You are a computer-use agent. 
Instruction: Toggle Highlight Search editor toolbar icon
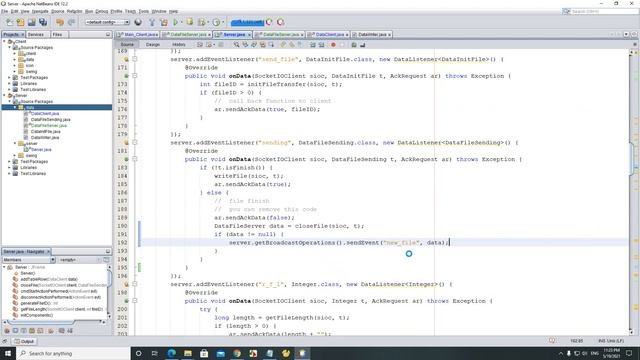tap(262, 44)
